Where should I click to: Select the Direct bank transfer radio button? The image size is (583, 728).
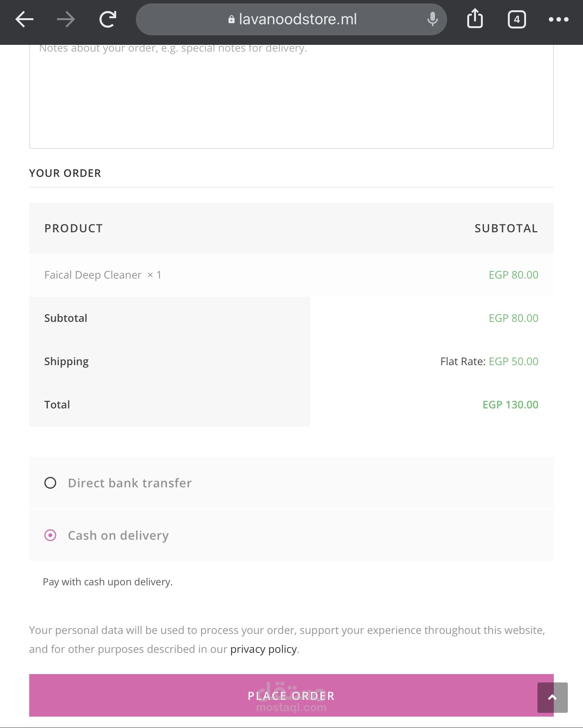pyautogui.click(x=50, y=483)
